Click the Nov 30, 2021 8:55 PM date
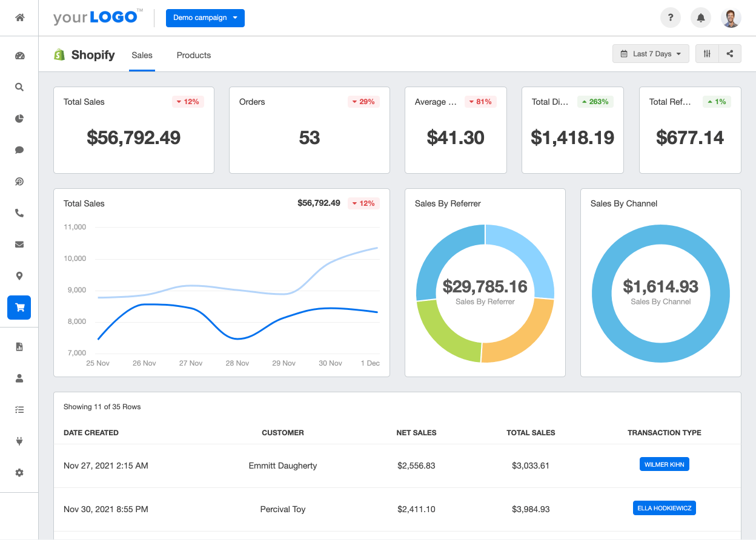756x540 pixels. pos(106,509)
